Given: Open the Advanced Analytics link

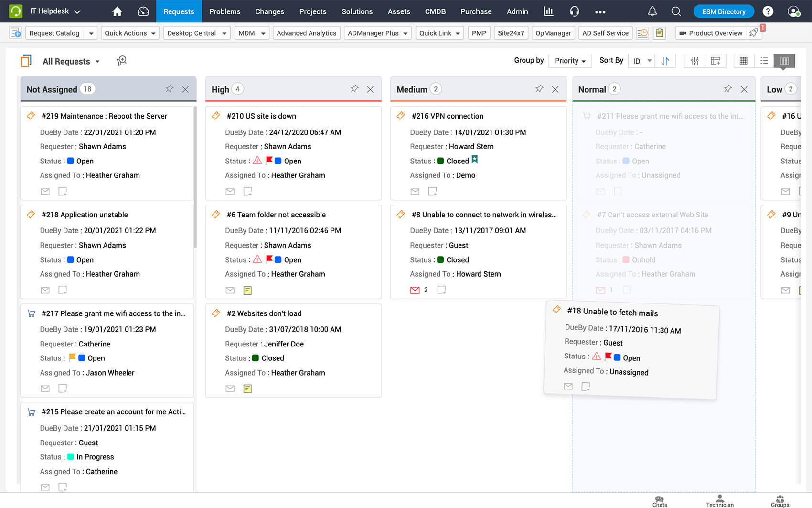Looking at the screenshot, I should point(307,33).
